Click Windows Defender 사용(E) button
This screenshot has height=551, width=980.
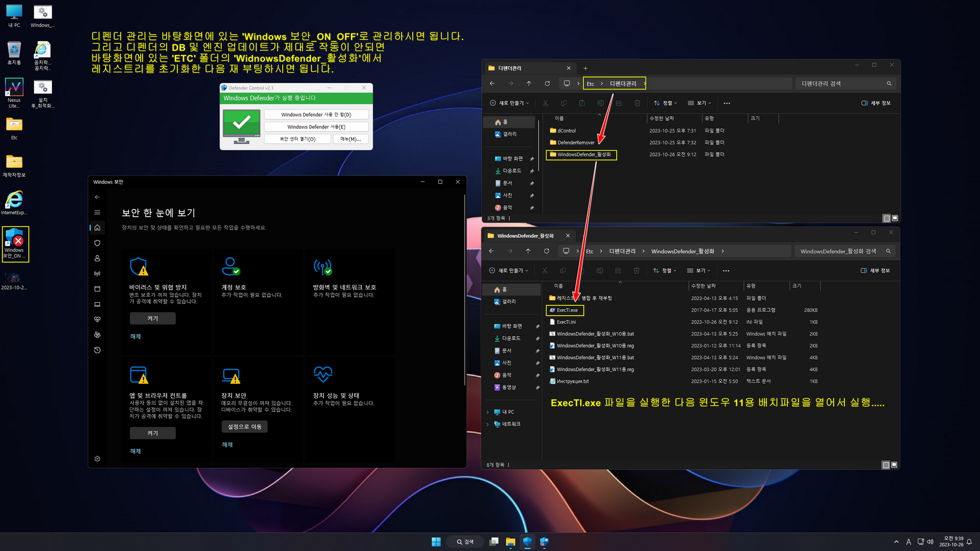[x=316, y=127]
